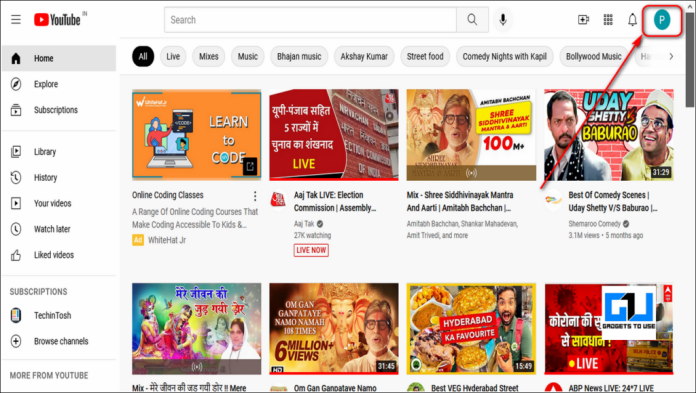Select the All filter chip
This screenshot has width=696, height=393.
(143, 56)
